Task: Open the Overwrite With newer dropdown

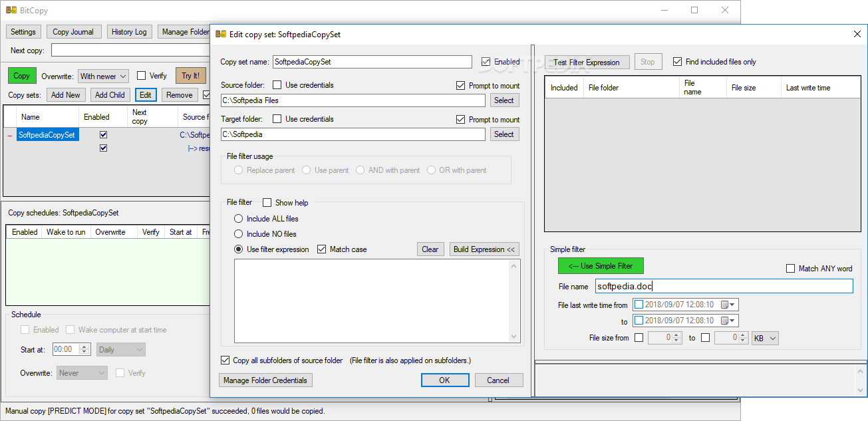Action: tap(103, 76)
